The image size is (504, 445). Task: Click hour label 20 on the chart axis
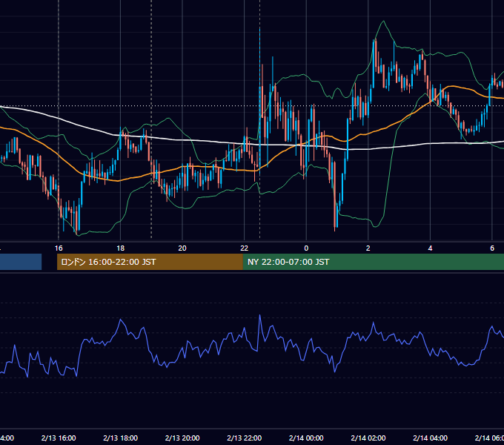click(182, 248)
